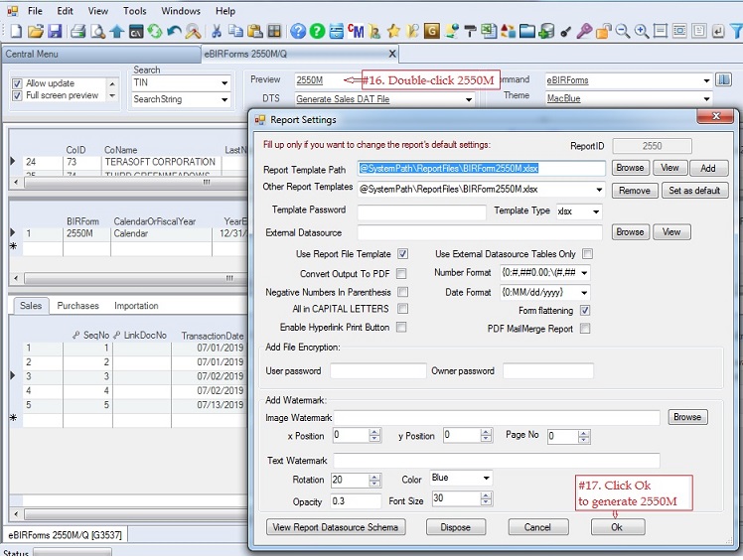This screenshot has width=743, height=560.
Task: Click the green question mark icon
Action: [317, 32]
